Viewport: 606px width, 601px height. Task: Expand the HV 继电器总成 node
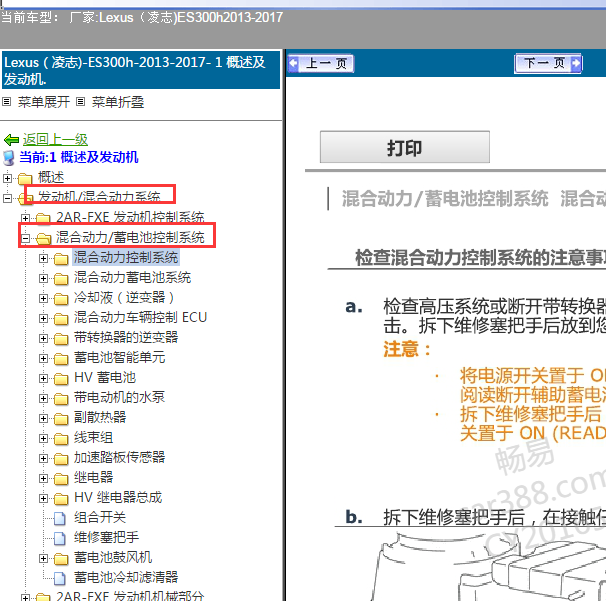coord(43,499)
